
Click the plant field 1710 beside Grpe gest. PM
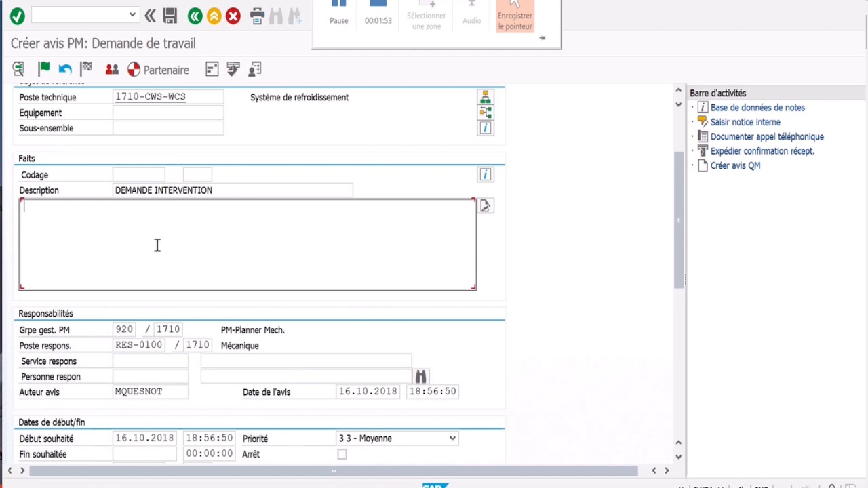(x=168, y=330)
